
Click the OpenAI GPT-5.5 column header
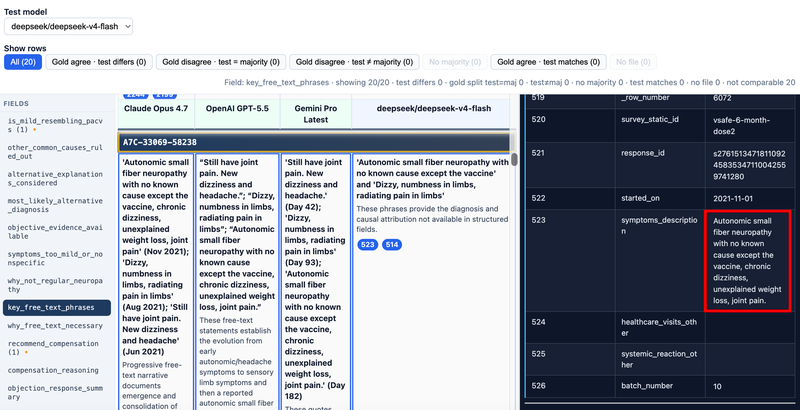point(237,114)
